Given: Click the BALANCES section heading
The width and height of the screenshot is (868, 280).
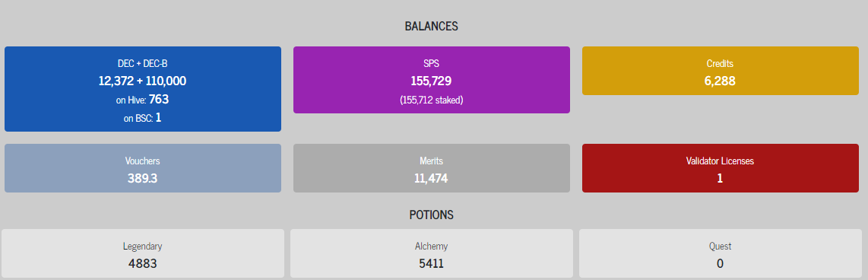Looking at the screenshot, I should (431, 26).
